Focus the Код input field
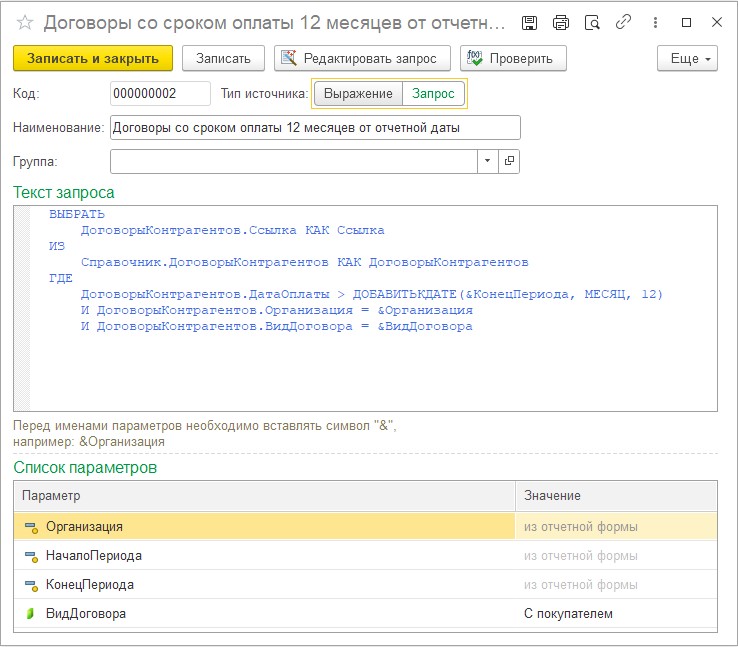The width and height of the screenshot is (738, 647). [160, 94]
